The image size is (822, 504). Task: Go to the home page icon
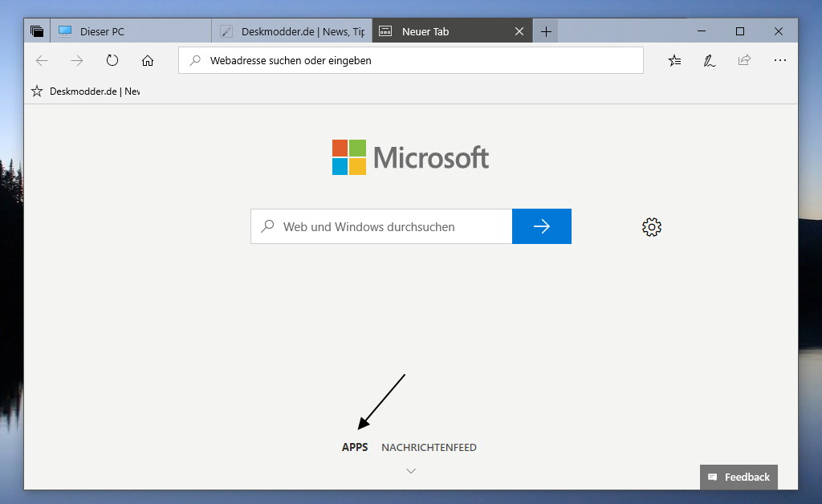pyautogui.click(x=148, y=61)
